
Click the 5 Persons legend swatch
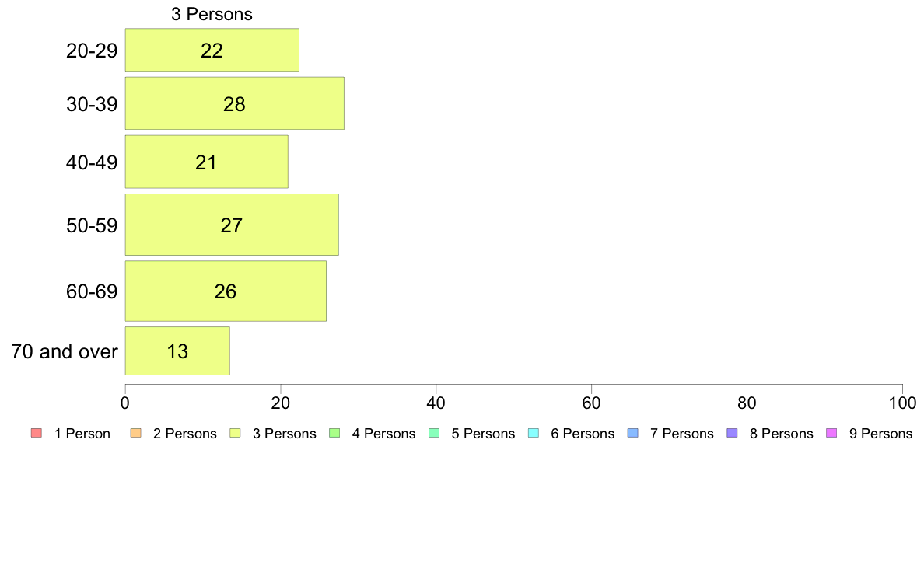[434, 433]
